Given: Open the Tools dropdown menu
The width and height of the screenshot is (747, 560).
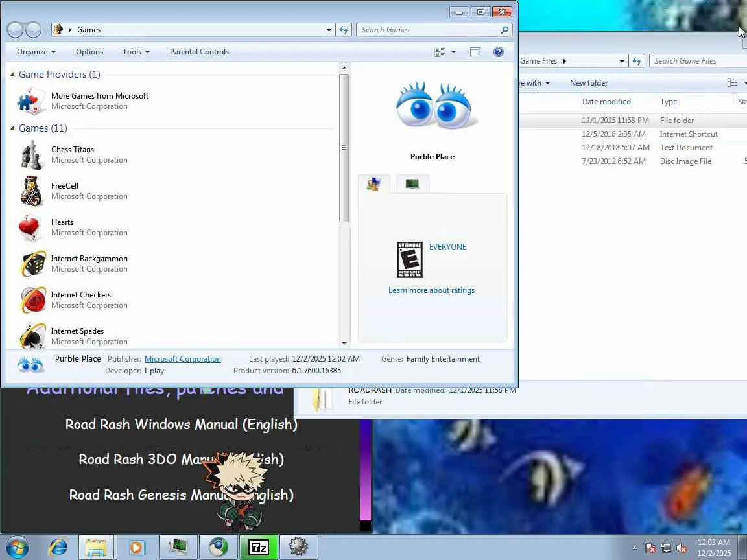Looking at the screenshot, I should tap(136, 52).
